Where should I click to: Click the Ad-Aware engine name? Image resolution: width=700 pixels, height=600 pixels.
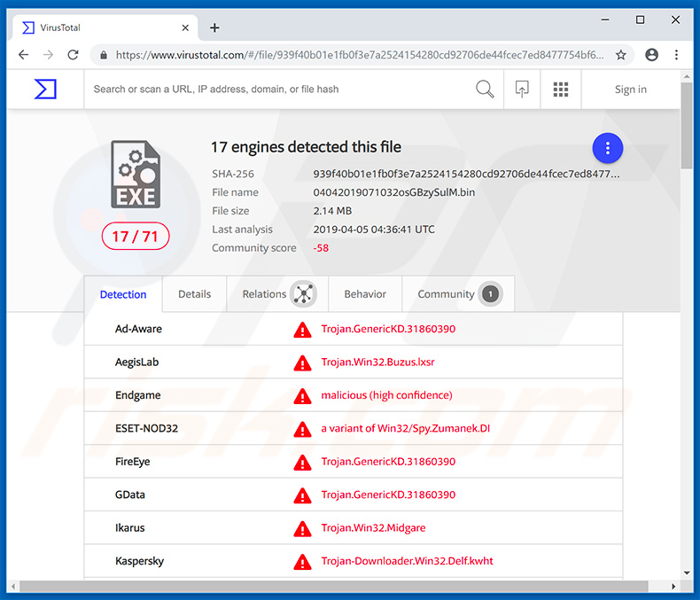coord(138,329)
